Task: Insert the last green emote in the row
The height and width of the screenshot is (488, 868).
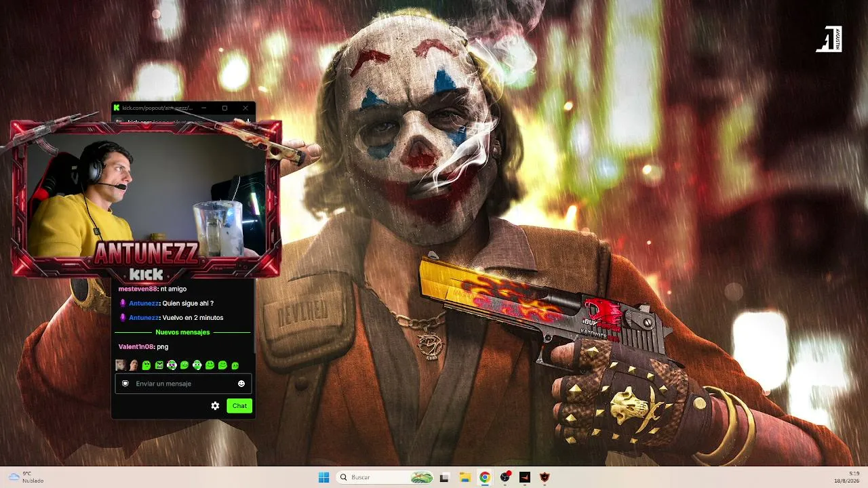Action: pyautogui.click(x=235, y=366)
